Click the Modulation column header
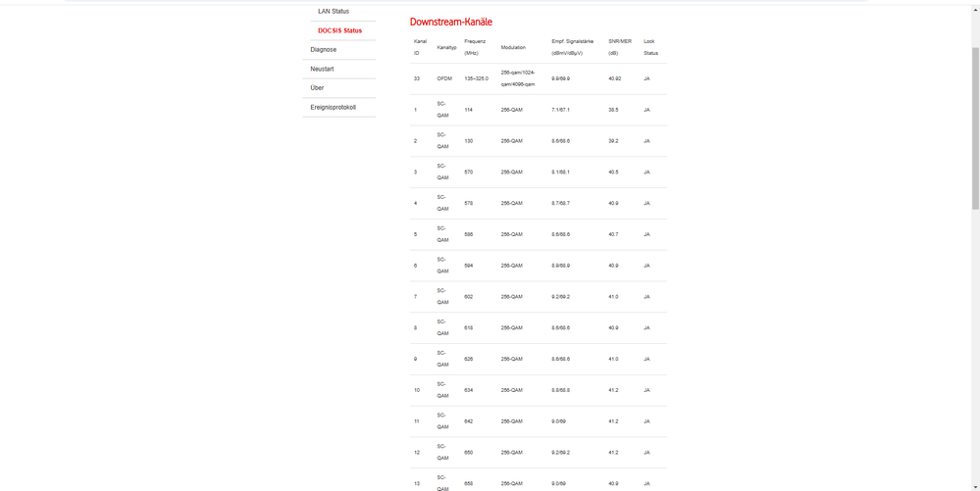980x491 pixels. 513,47
